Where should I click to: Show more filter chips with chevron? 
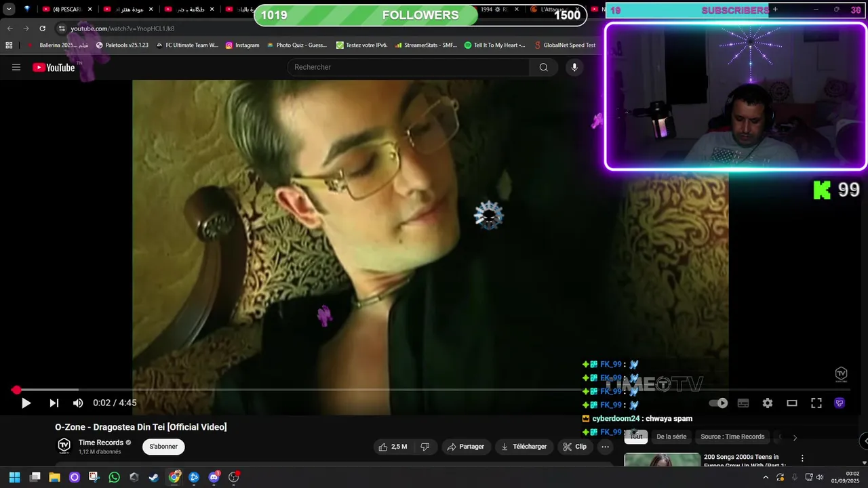point(795,437)
